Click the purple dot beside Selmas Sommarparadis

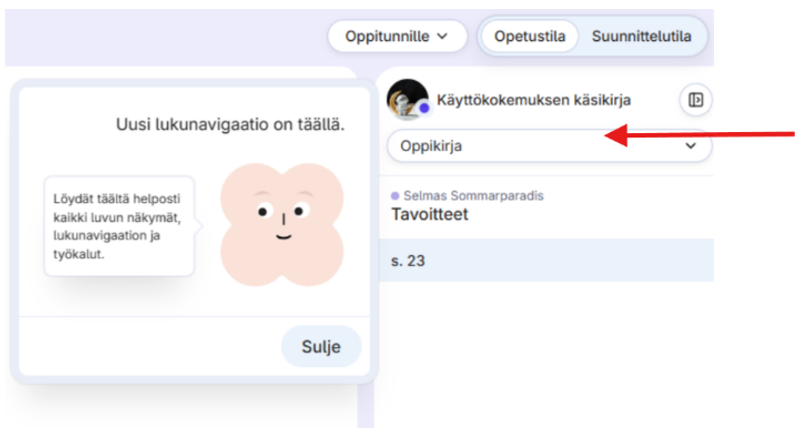pos(395,196)
